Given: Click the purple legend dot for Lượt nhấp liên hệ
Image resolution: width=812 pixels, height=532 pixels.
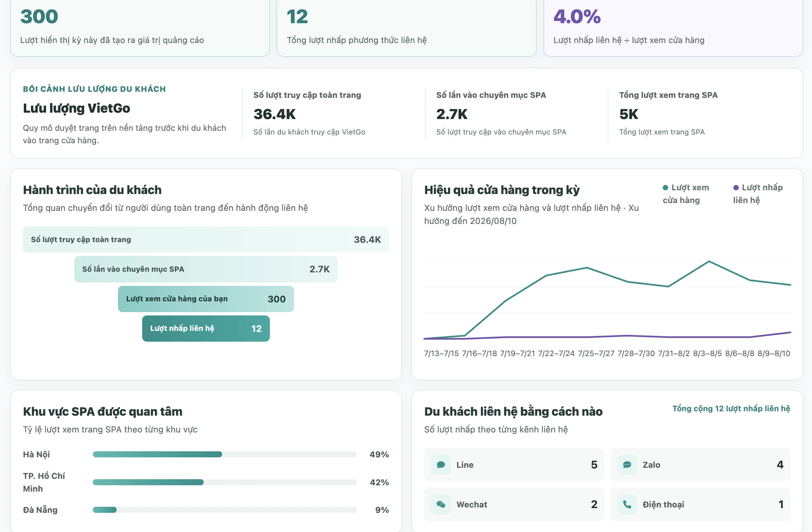Looking at the screenshot, I should click(x=736, y=187).
